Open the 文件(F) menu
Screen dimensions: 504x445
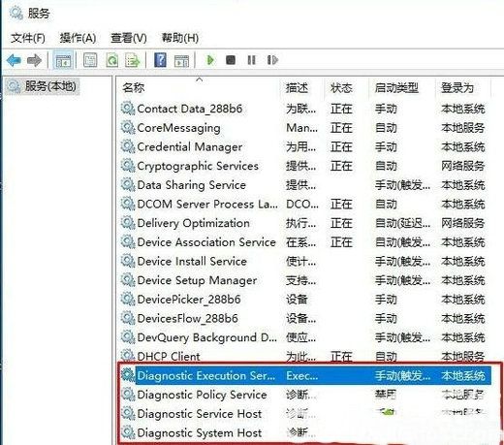(x=28, y=38)
